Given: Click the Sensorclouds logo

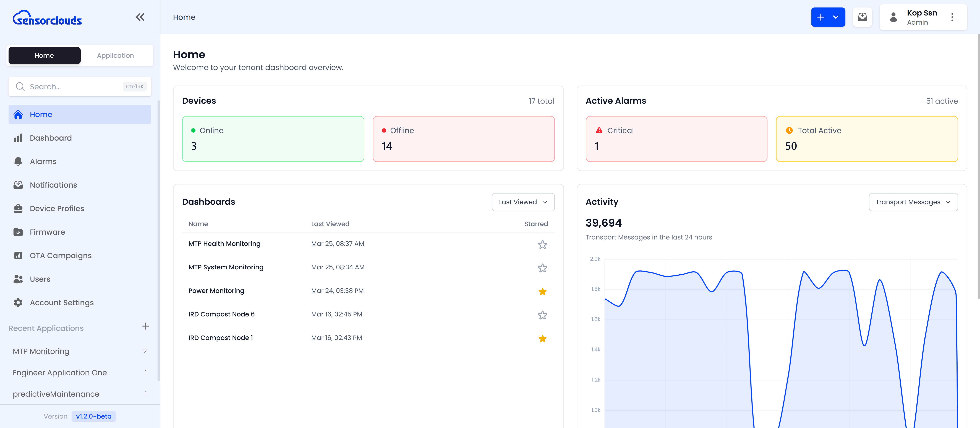Looking at the screenshot, I should (x=47, y=17).
